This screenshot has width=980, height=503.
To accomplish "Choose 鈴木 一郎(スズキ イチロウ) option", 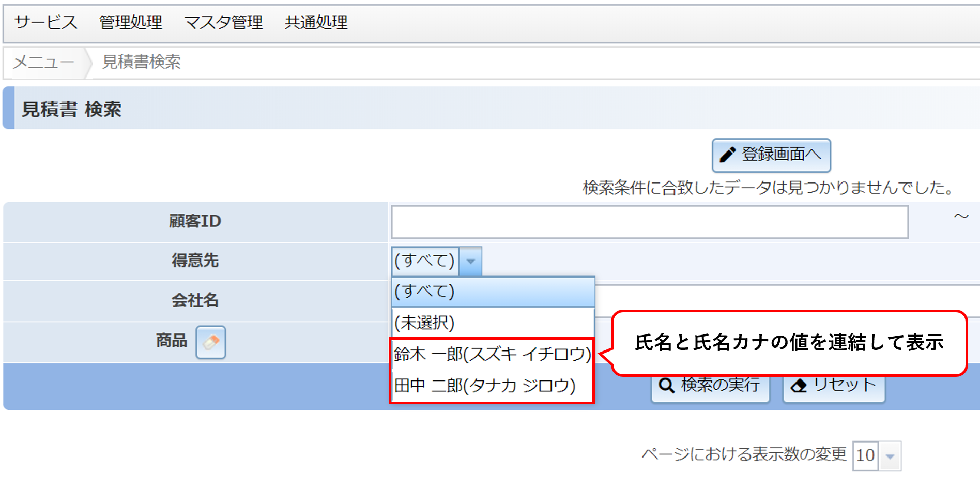I will tap(492, 354).
